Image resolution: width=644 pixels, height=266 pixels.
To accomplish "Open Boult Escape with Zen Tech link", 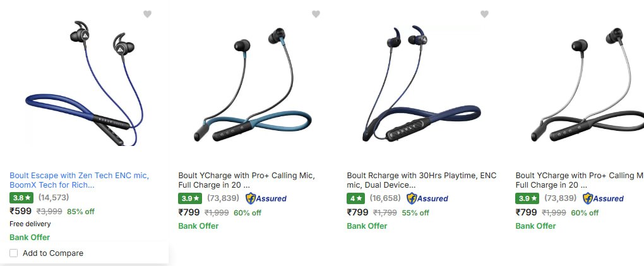I will [x=80, y=180].
